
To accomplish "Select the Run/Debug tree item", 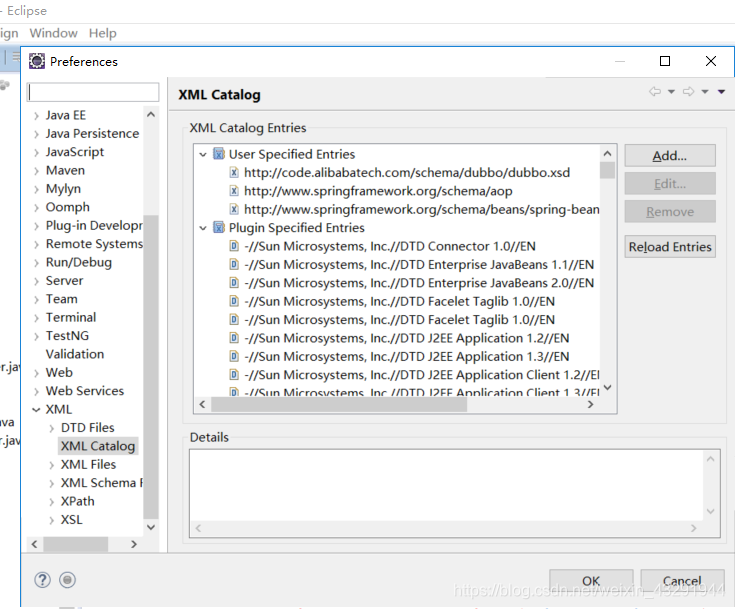I will point(79,263).
